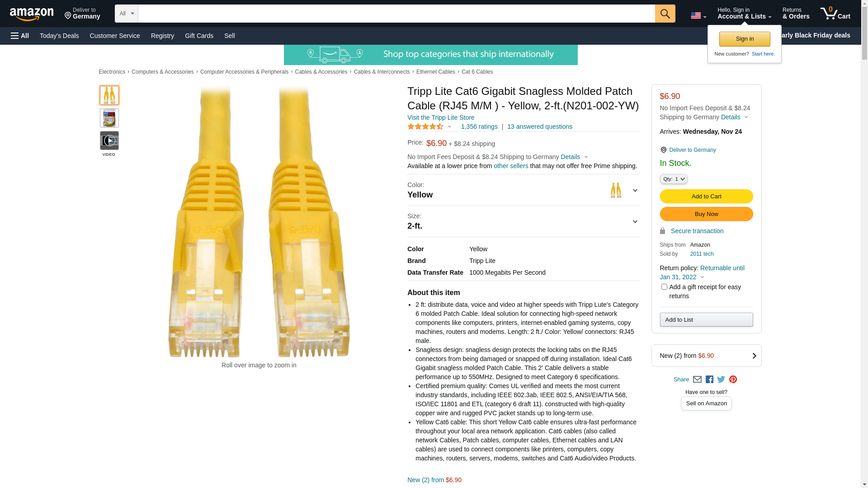
Task: Open the shopping cart icon
Action: (x=835, y=14)
